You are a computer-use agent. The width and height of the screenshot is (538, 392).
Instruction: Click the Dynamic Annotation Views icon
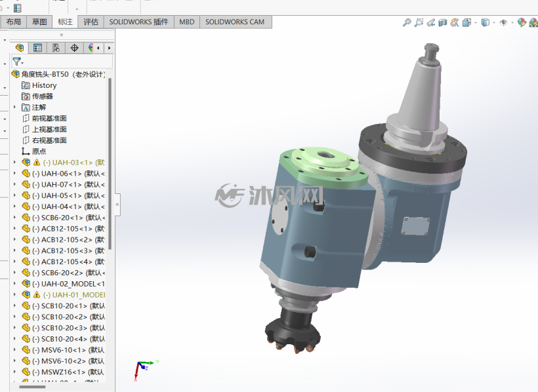455,23
